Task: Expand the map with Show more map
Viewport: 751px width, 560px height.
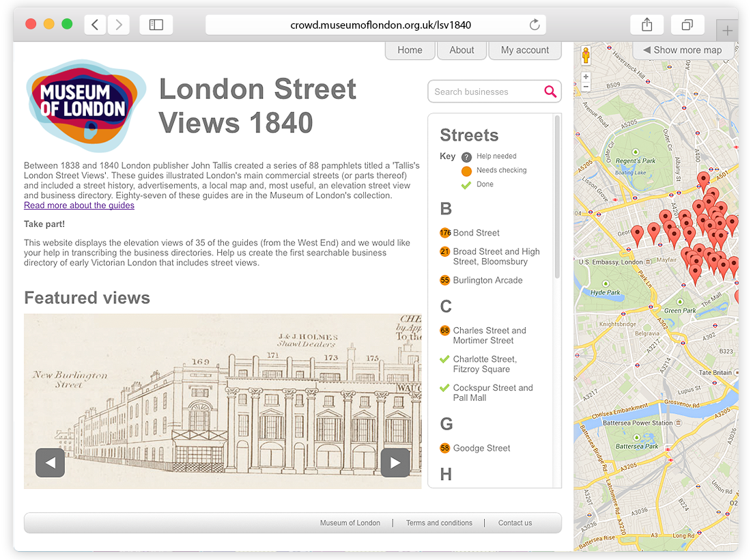Action: tap(683, 51)
